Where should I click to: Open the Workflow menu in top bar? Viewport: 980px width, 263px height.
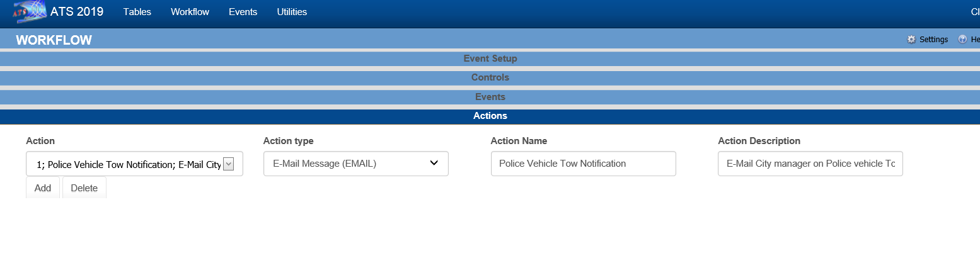coord(190,12)
